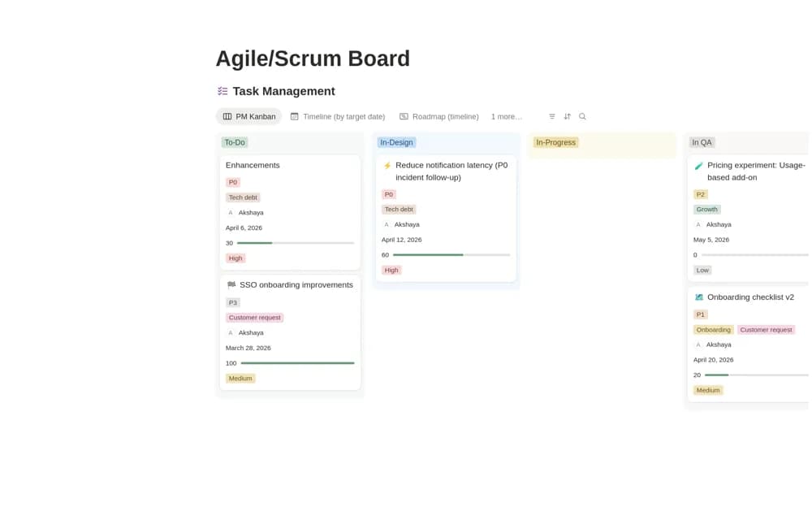Click the Low tag on Pricing experiment card
812x507 pixels.
[702, 270]
